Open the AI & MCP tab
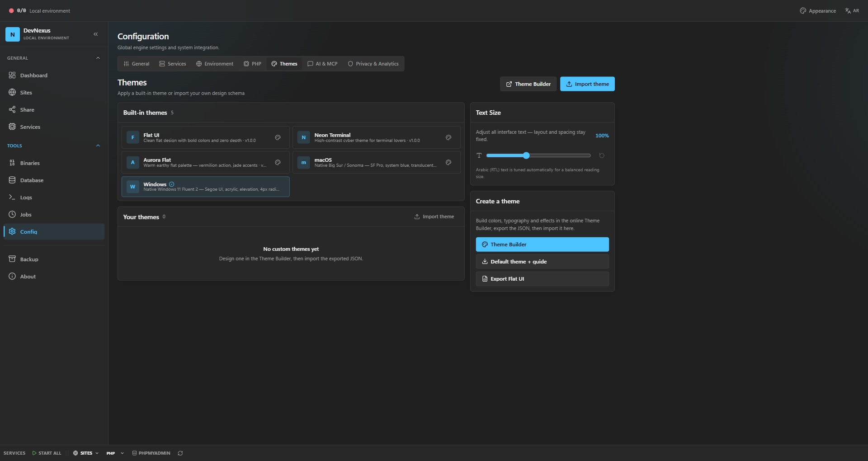868x461 pixels. pos(322,64)
